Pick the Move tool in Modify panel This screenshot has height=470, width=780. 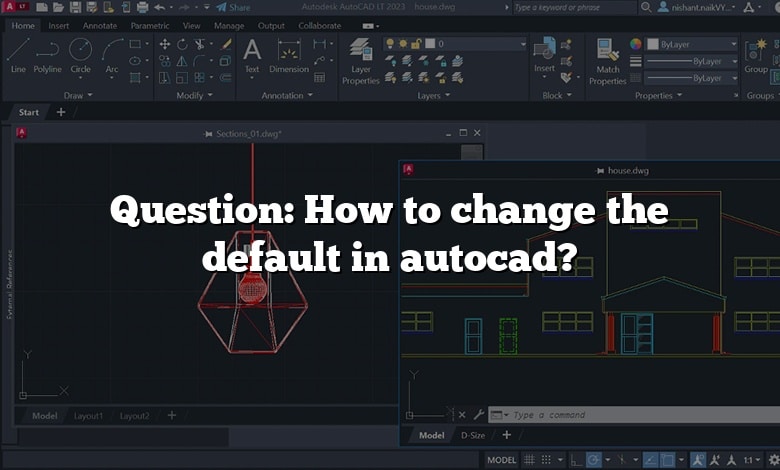[165, 44]
